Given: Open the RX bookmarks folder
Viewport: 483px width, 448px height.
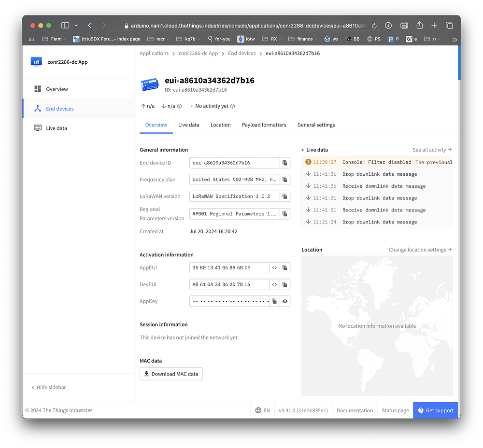Looking at the screenshot, I should tap(272, 39).
